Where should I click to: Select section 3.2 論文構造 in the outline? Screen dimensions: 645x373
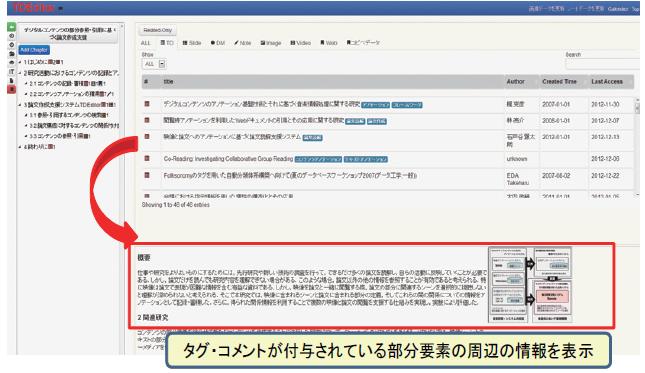coord(74,125)
